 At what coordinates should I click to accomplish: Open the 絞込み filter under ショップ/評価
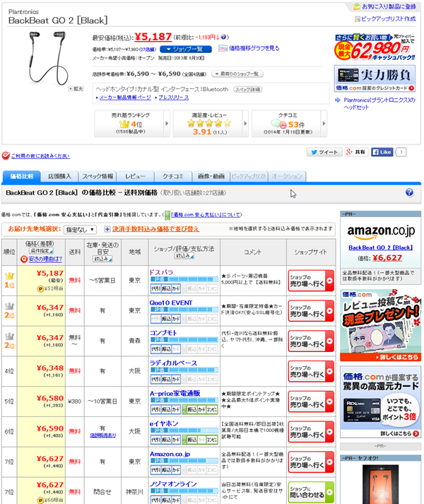(184, 256)
